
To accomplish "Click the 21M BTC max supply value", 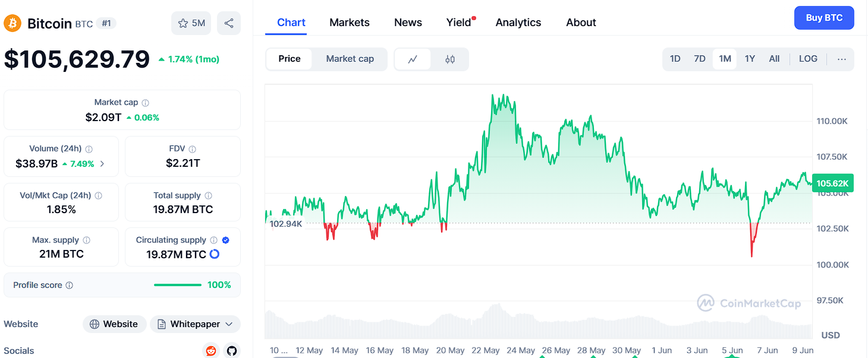I will 61,254.
